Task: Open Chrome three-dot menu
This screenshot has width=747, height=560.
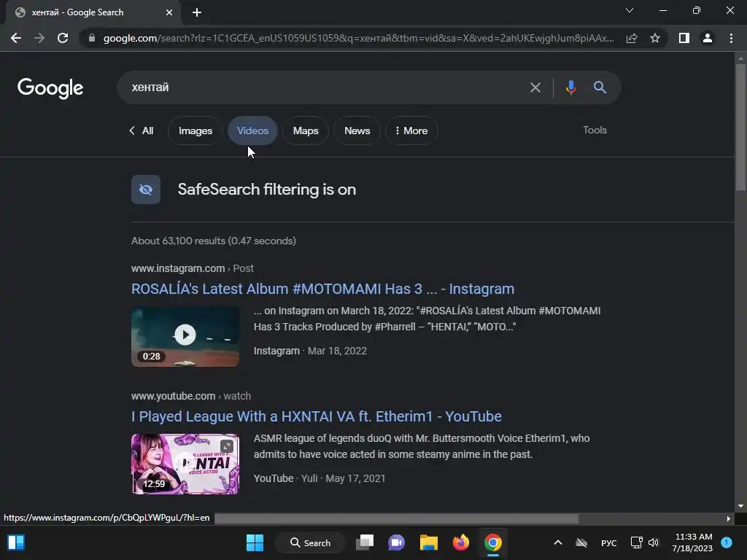Action: point(731,38)
